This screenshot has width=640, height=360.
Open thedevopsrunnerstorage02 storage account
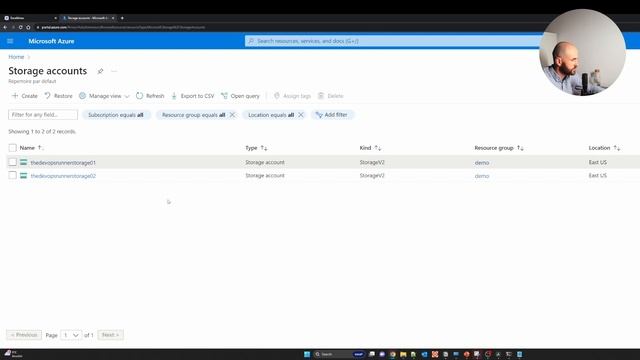[x=63, y=176]
